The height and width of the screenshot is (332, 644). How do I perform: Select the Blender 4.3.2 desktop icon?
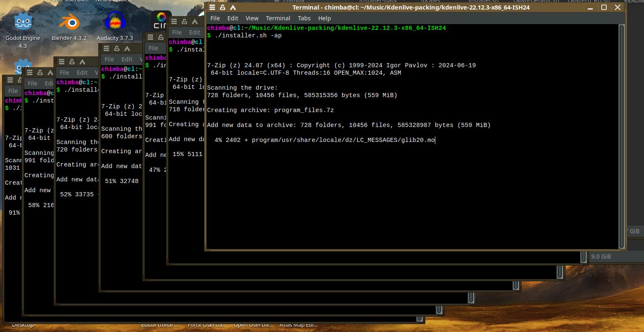[x=69, y=27]
